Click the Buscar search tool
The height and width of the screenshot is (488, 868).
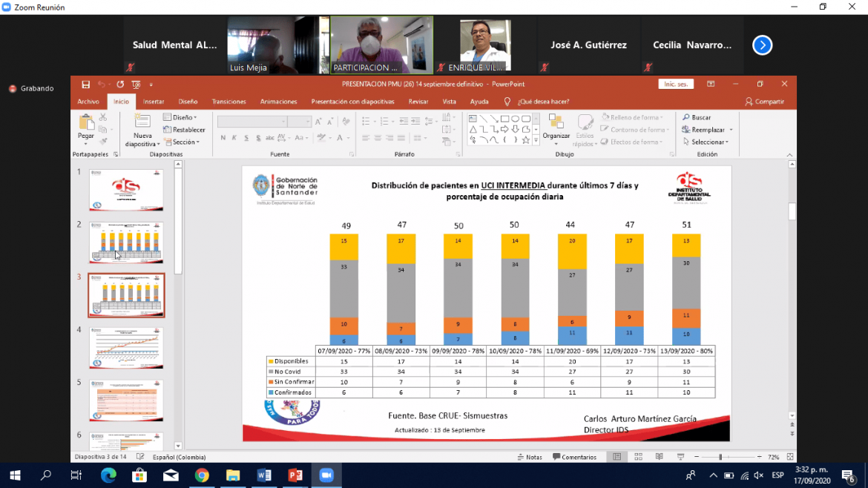pyautogui.click(x=697, y=117)
